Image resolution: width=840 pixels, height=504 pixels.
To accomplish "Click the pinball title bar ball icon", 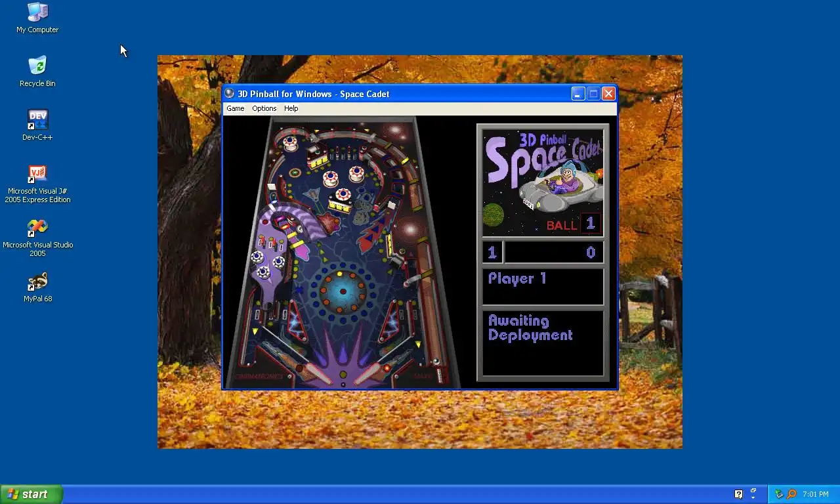I will pyautogui.click(x=230, y=93).
